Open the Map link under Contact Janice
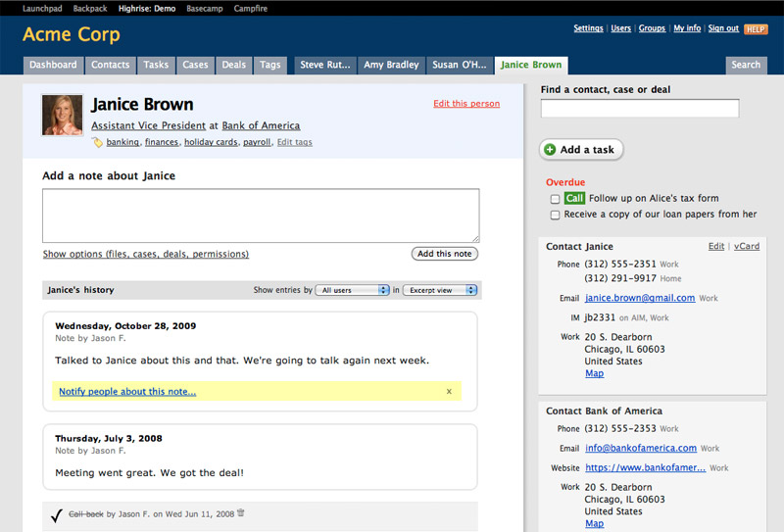This screenshot has height=532, width=784. [x=595, y=373]
